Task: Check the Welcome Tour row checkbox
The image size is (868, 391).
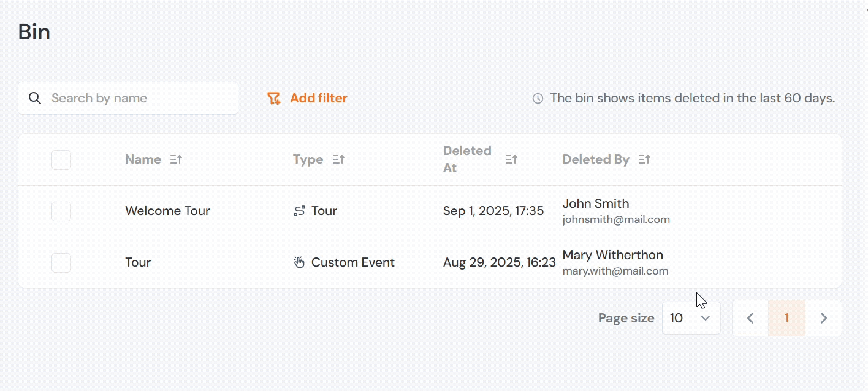Action: (x=61, y=211)
